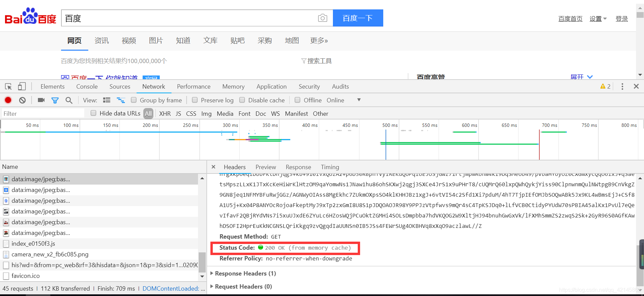Viewport: 644px width, 296px height.
Task: Open DevTools more options menu
Action: [x=622, y=87]
